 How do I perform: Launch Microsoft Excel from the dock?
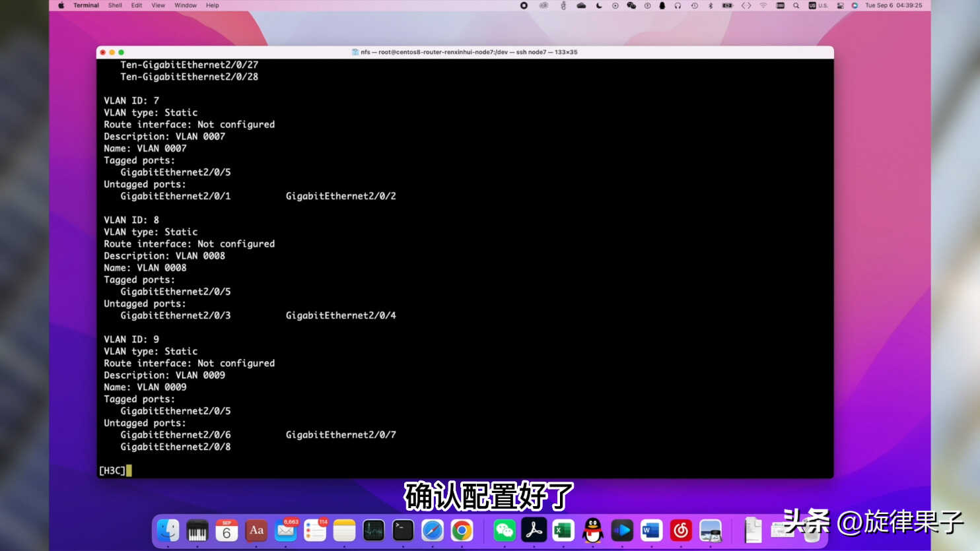click(x=563, y=531)
